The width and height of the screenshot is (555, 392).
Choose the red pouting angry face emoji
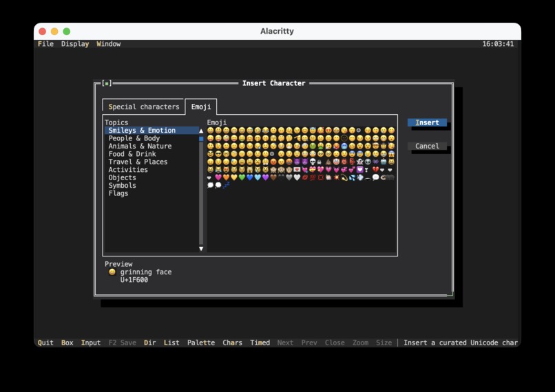273,162
